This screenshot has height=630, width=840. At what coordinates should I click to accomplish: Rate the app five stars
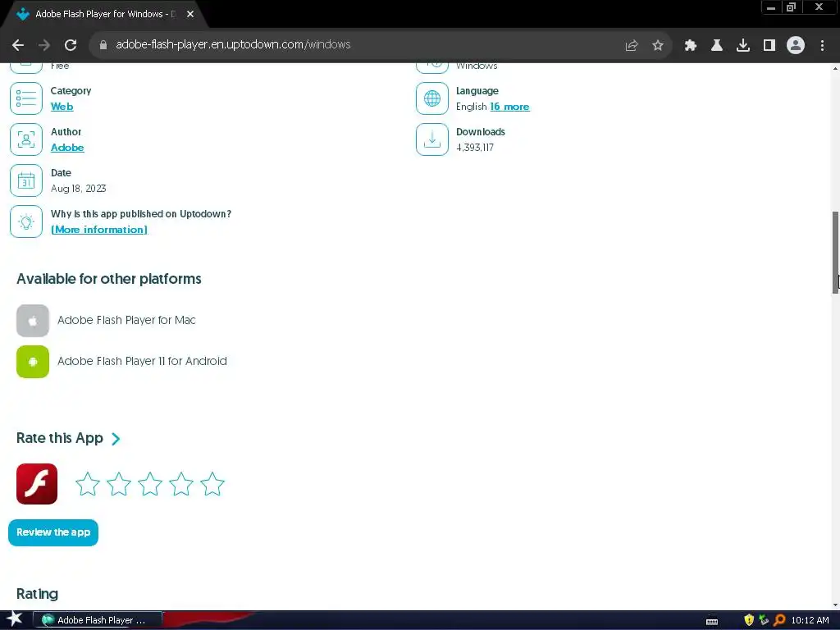212,484
